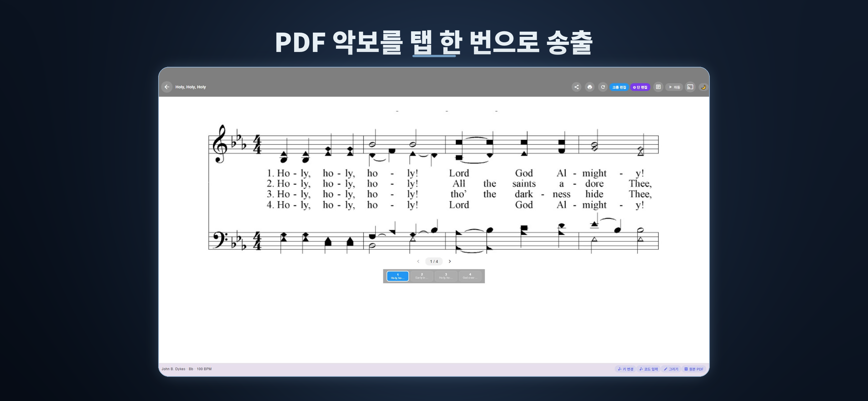Start auto play with 자동 button
The height and width of the screenshot is (401, 868).
point(674,87)
